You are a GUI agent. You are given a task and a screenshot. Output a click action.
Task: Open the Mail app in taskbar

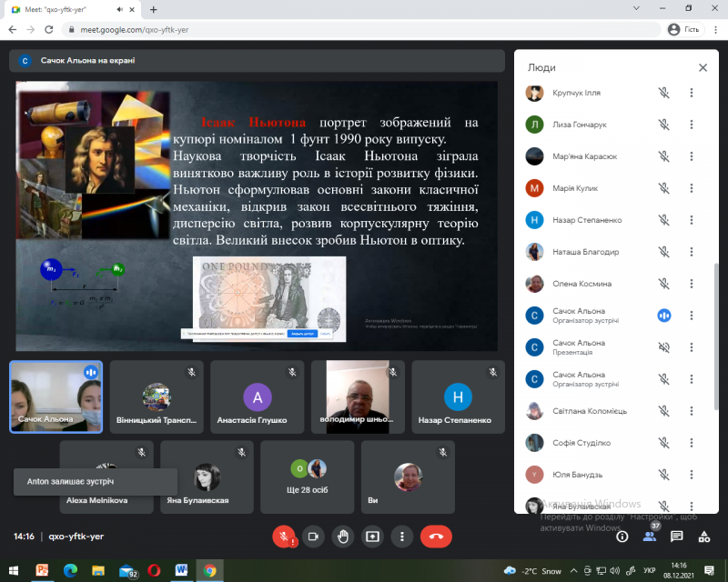(x=126, y=571)
